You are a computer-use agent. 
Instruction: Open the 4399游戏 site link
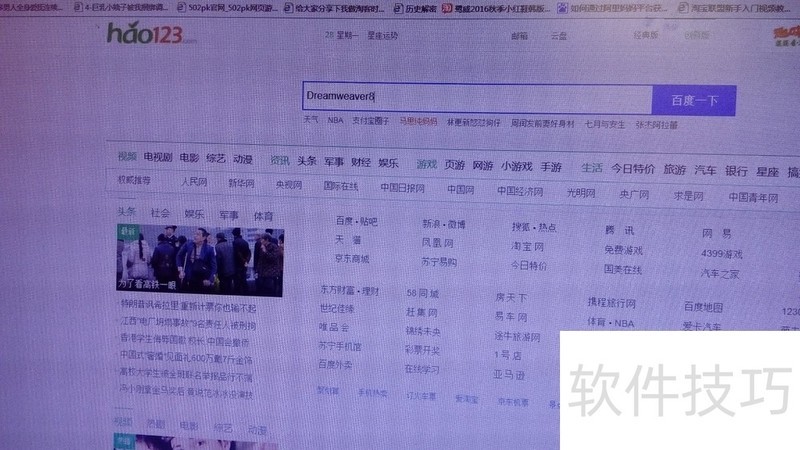point(721,254)
